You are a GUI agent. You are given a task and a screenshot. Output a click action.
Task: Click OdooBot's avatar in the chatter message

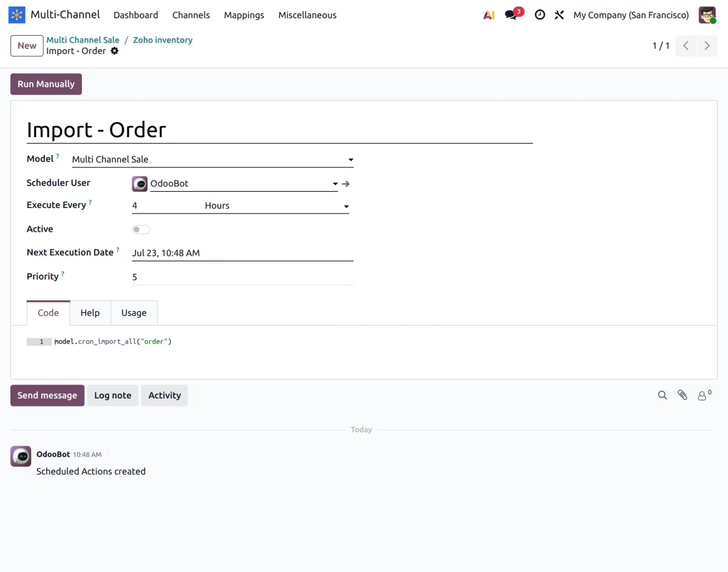click(x=21, y=456)
